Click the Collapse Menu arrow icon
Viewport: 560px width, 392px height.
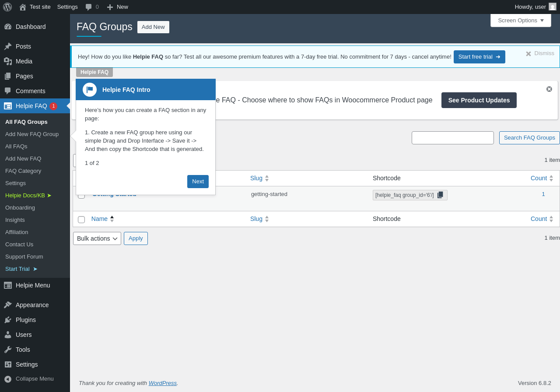point(8,379)
